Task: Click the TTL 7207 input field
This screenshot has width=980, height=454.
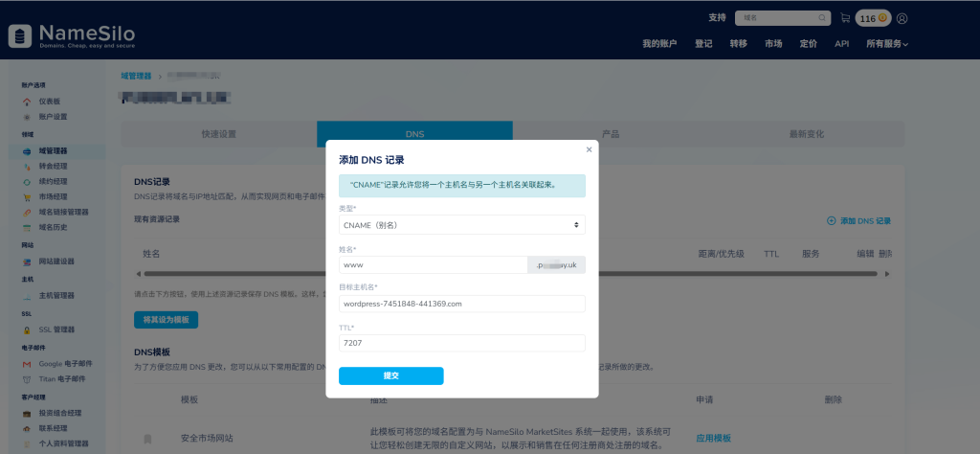Action: [x=462, y=343]
